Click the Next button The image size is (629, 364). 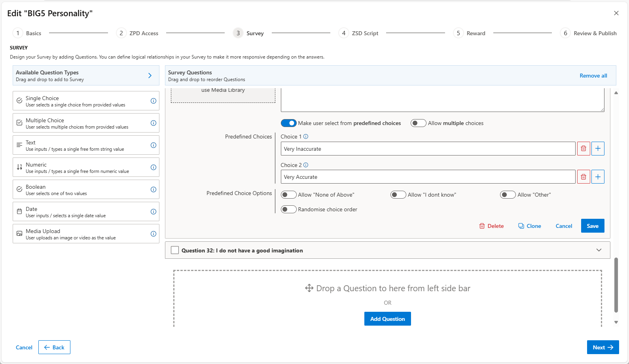(603, 347)
